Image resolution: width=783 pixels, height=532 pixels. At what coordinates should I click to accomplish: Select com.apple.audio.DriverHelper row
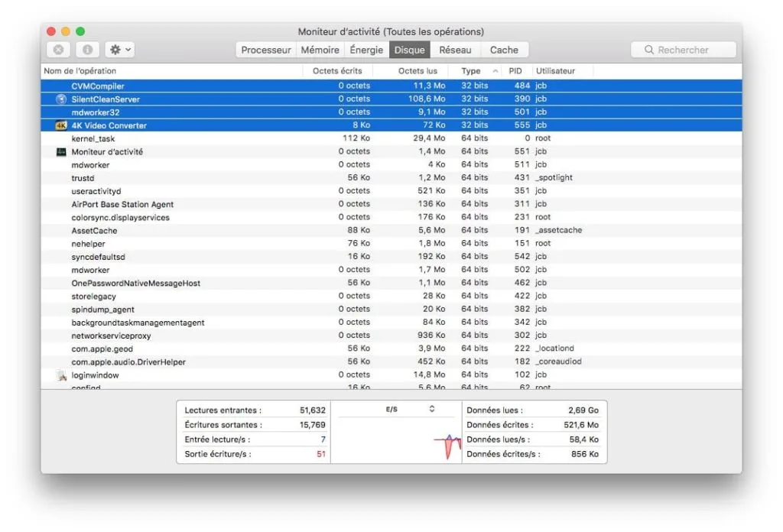pos(391,362)
